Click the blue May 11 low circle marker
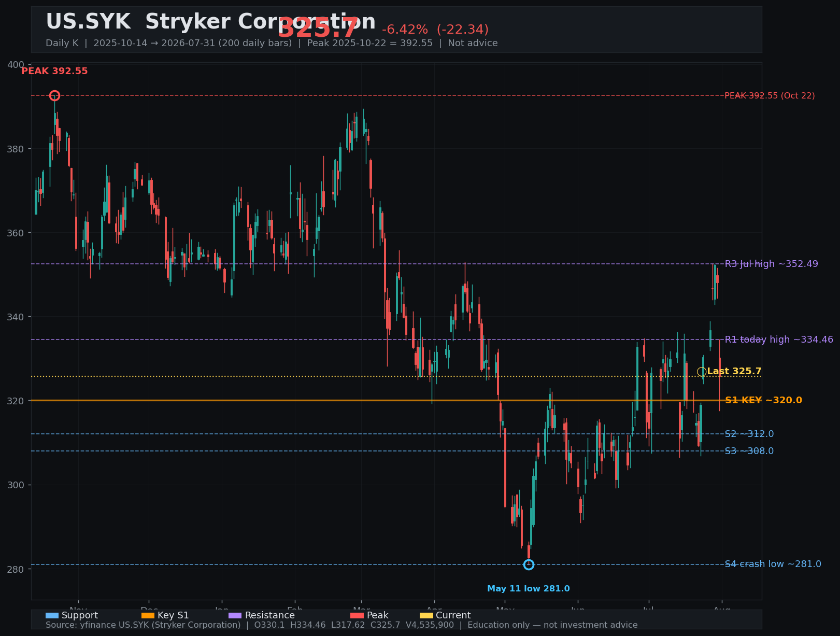The height and width of the screenshot is (636, 840). (x=529, y=564)
